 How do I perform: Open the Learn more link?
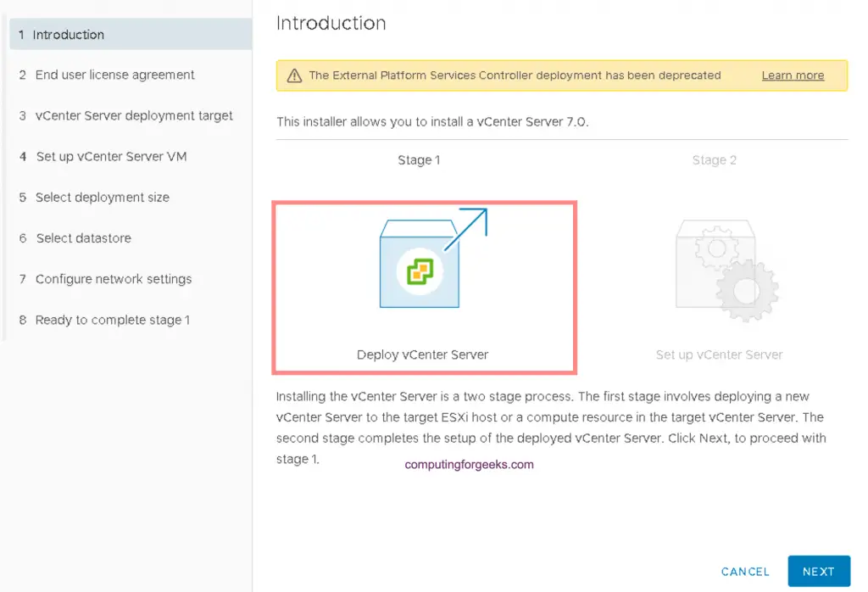point(793,75)
